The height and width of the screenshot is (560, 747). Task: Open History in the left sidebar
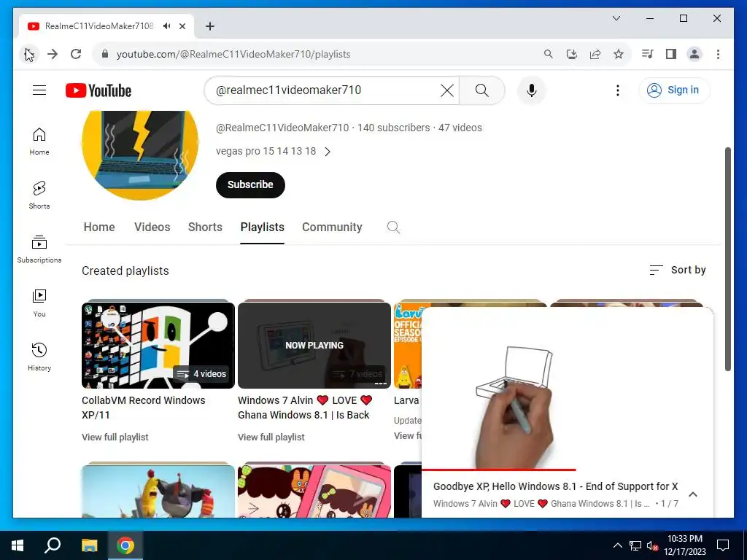point(39,357)
